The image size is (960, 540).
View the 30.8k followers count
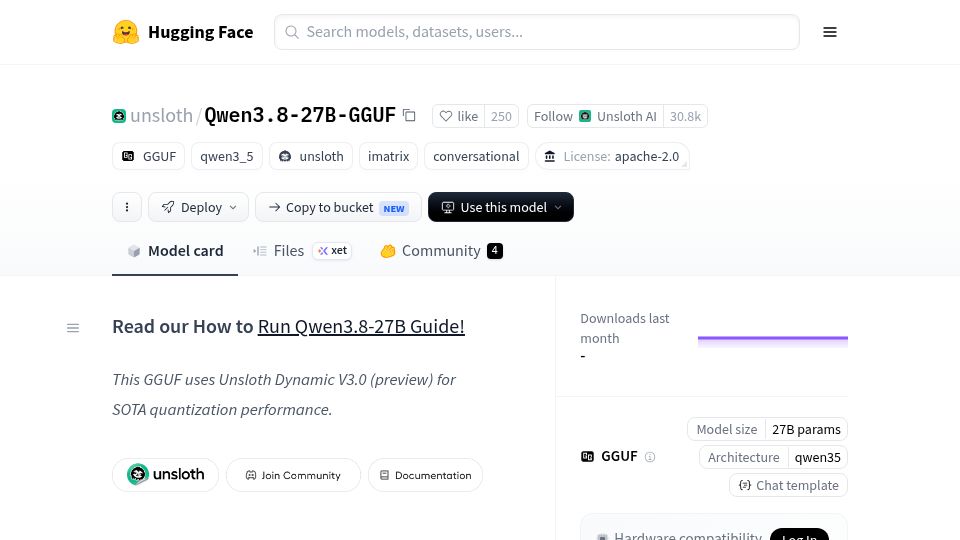click(685, 116)
